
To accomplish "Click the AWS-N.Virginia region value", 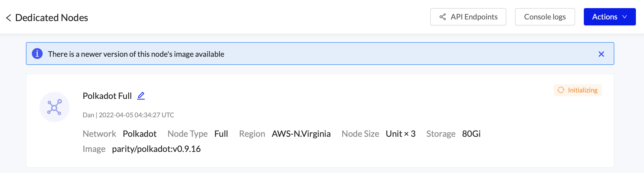I will (x=301, y=134).
